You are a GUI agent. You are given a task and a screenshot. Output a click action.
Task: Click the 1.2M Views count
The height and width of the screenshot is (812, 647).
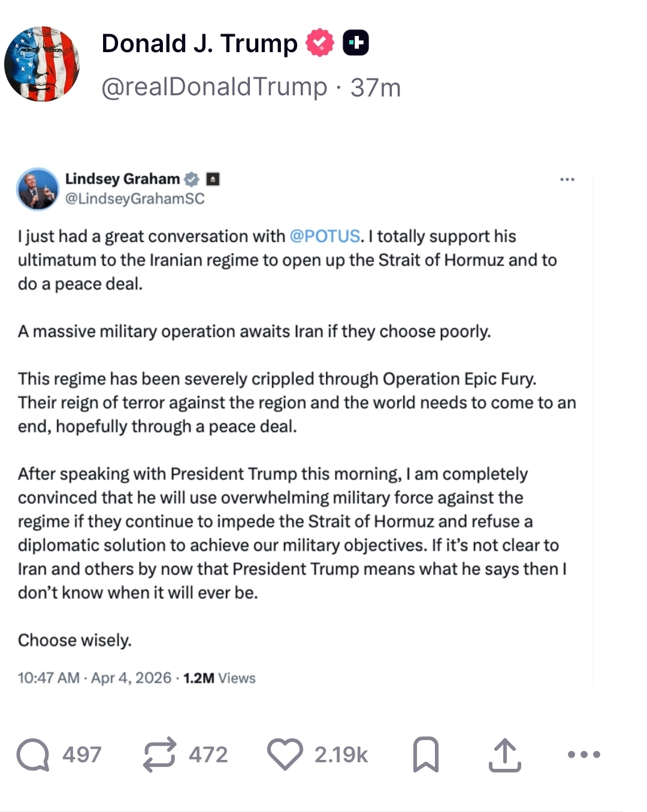click(219, 678)
